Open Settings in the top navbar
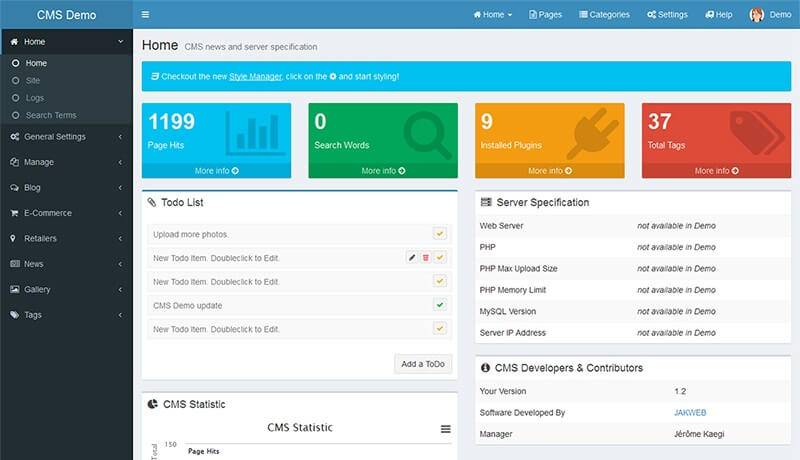The height and width of the screenshot is (460, 800). (667, 15)
